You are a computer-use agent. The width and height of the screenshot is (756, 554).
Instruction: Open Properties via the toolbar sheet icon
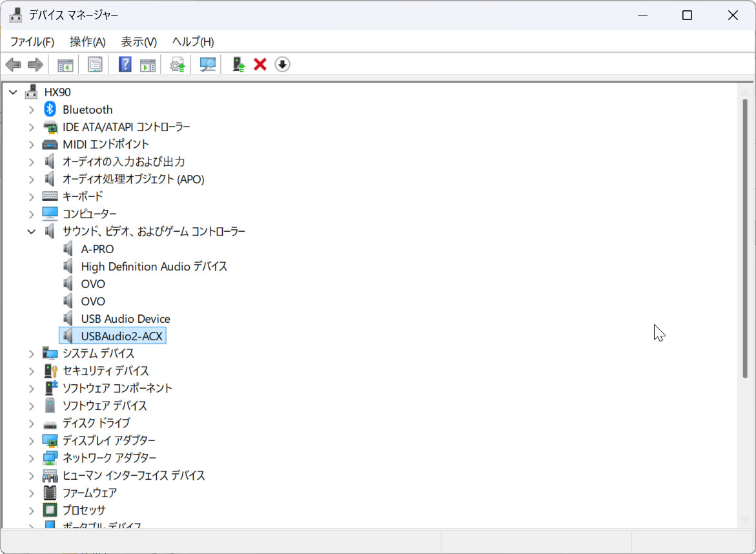pyautogui.click(x=95, y=65)
